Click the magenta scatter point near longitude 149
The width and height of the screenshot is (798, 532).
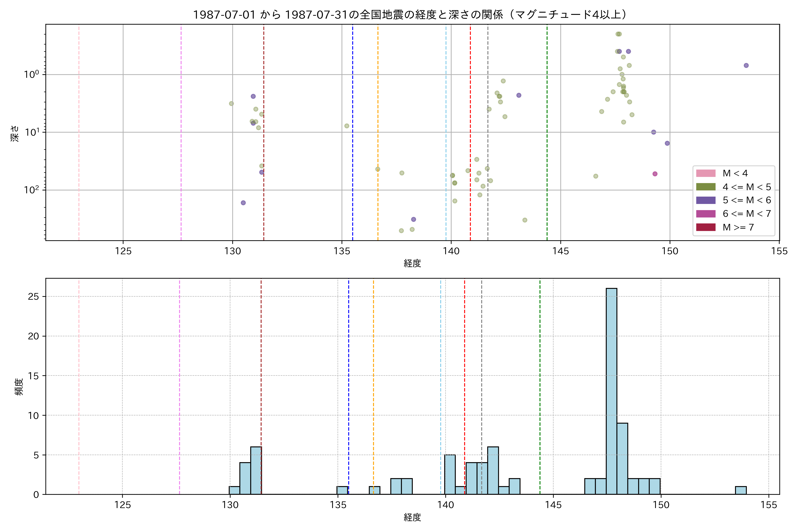tap(655, 174)
